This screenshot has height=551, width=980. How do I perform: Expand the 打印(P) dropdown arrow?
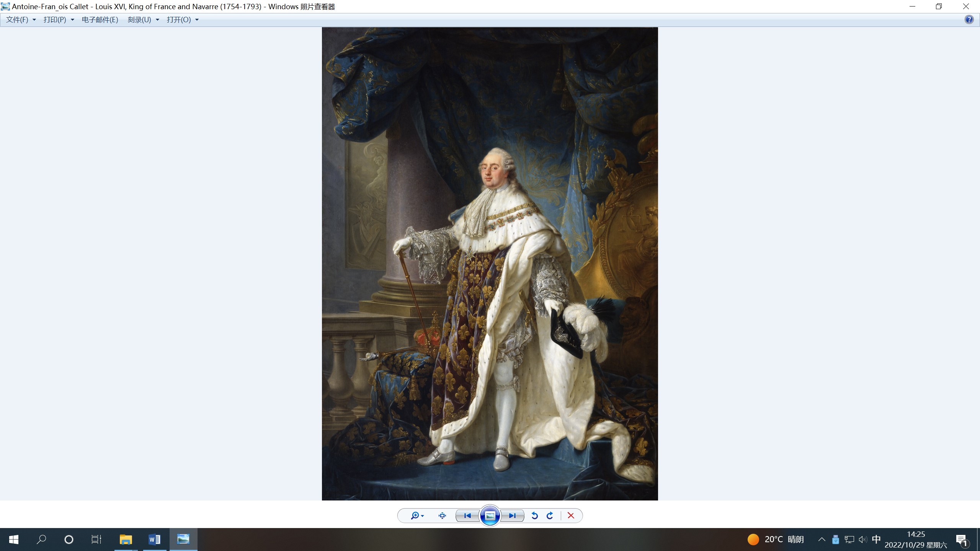point(72,20)
